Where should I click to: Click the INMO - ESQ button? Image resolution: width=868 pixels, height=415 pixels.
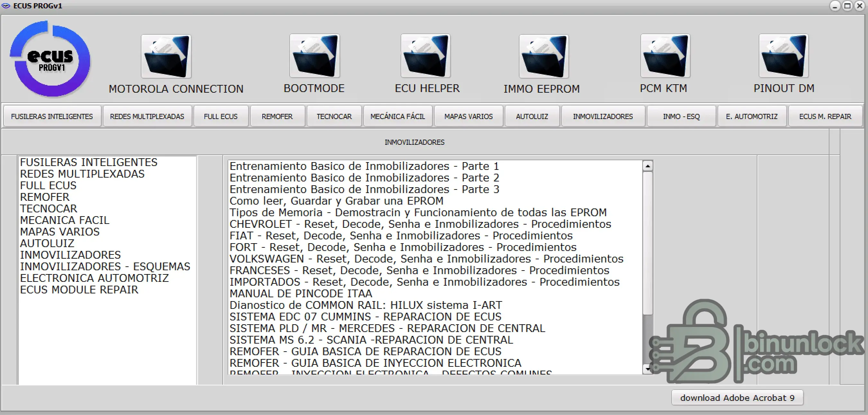681,116
